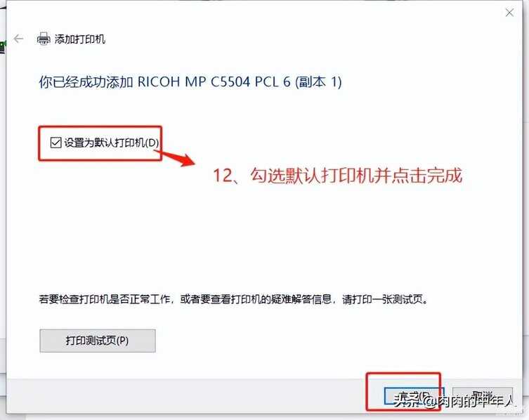Cancel the wizard with 取消 button
Viewport: 529px width, 420px height.
483,395
